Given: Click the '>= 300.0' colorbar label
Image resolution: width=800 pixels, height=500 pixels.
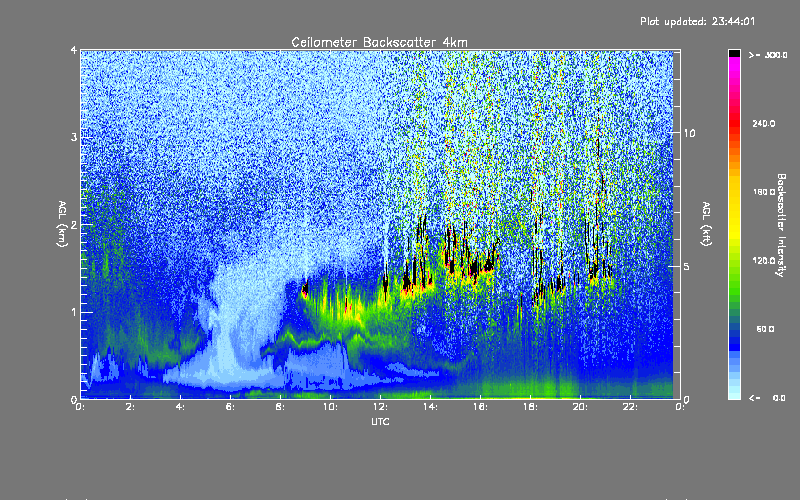Looking at the screenshot, I should (x=768, y=55).
